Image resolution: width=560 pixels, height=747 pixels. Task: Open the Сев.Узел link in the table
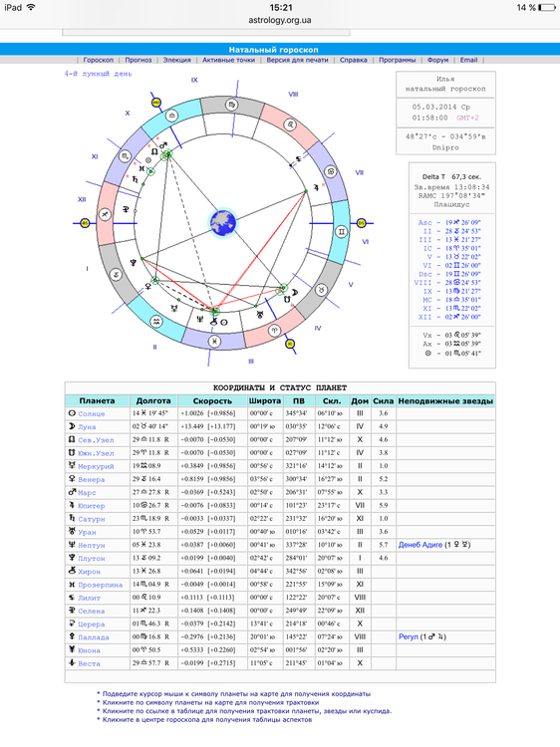pos(96,440)
